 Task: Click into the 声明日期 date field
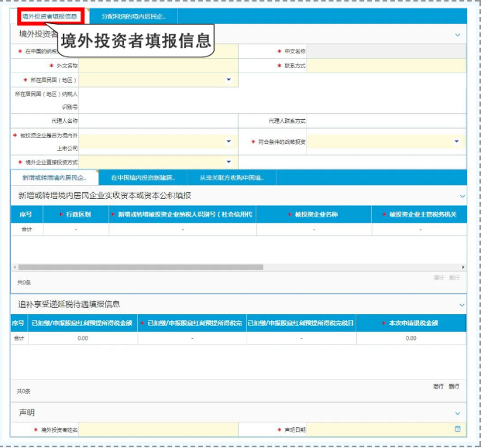(x=386, y=429)
